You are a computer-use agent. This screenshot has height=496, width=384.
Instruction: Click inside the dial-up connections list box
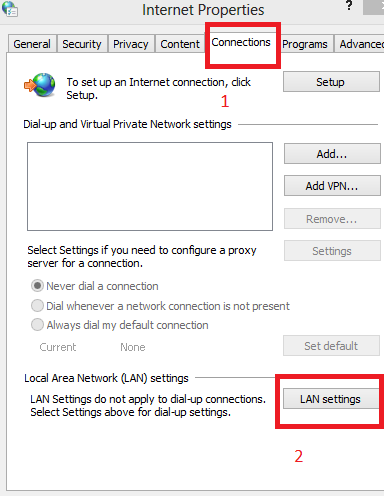(150, 186)
